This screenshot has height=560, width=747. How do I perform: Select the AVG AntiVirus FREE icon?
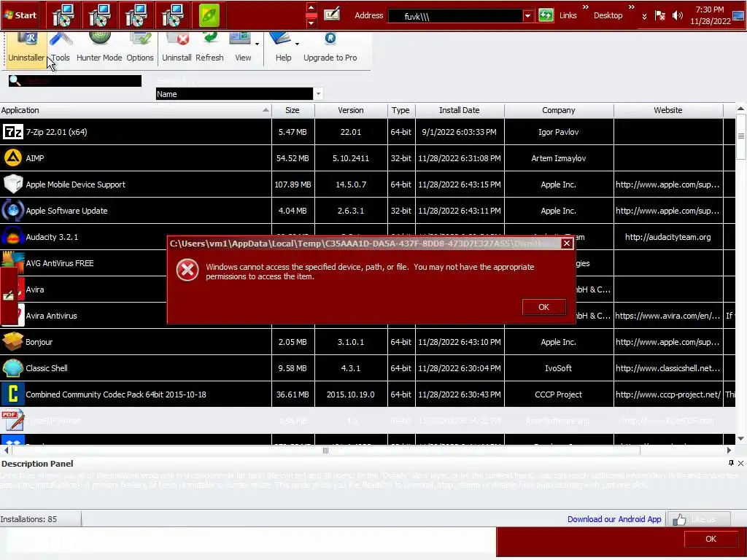[13, 262]
